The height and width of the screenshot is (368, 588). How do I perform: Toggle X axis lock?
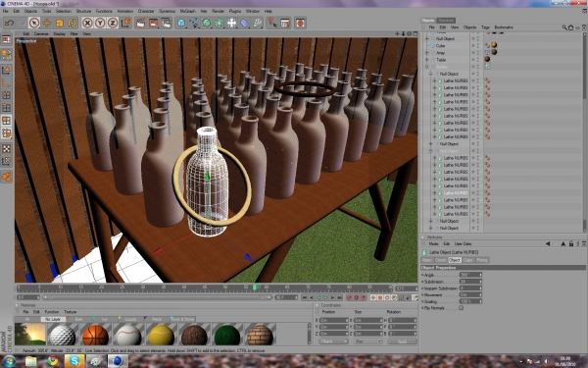(x=87, y=23)
